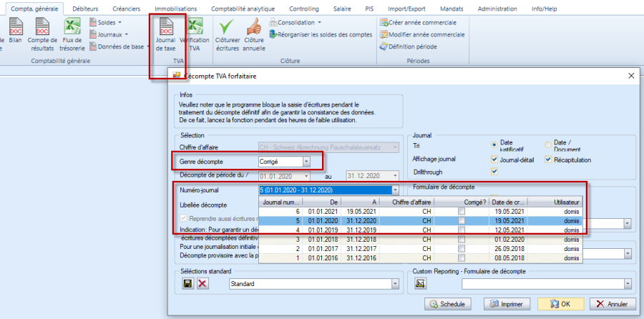The image size is (644, 319).
Task: Open the Import/Export tab
Action: (x=406, y=9)
